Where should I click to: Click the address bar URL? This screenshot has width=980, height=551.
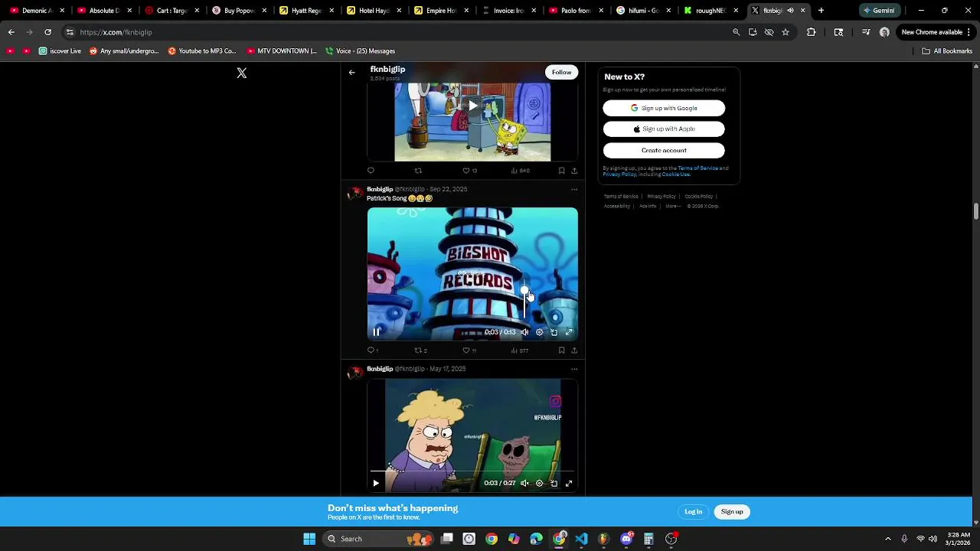coord(116,32)
